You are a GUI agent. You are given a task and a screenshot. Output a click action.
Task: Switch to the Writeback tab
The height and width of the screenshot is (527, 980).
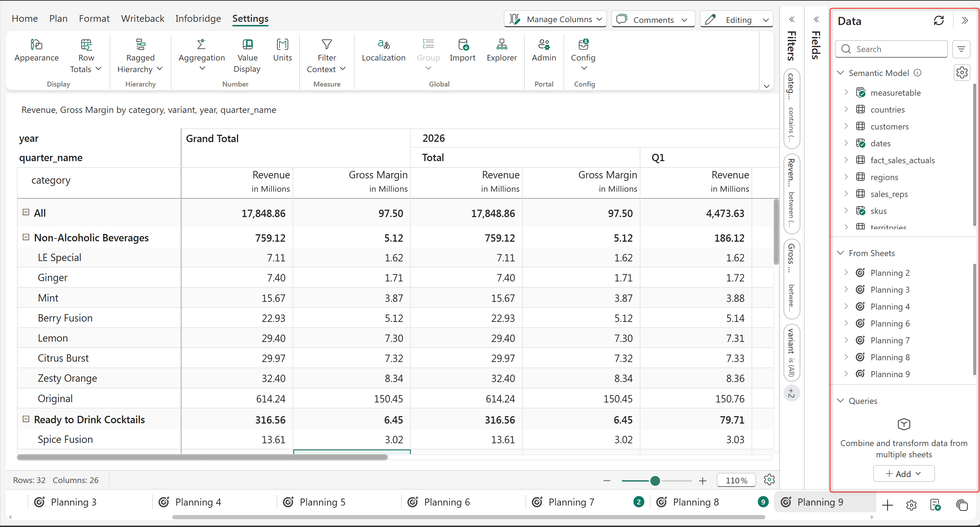coord(142,18)
